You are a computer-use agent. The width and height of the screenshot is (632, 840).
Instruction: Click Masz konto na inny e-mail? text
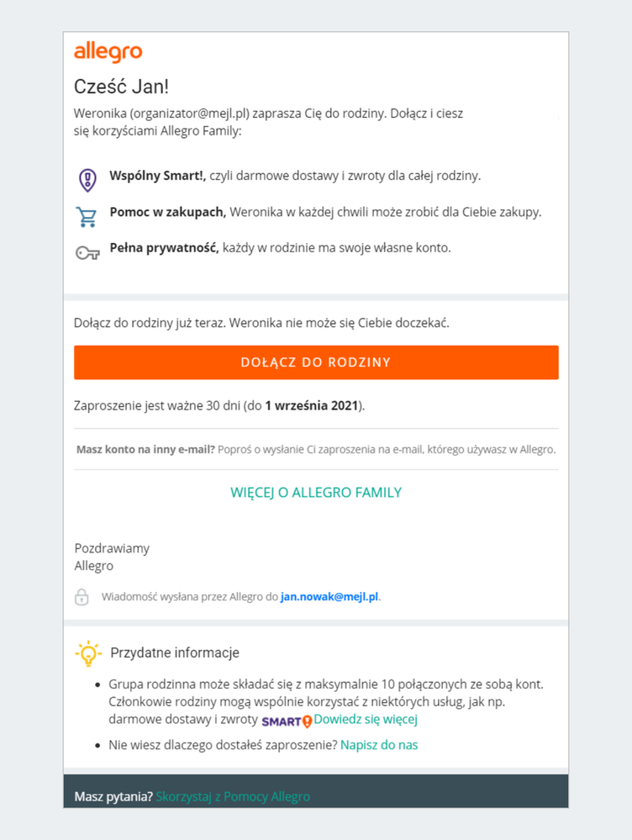pos(145,450)
